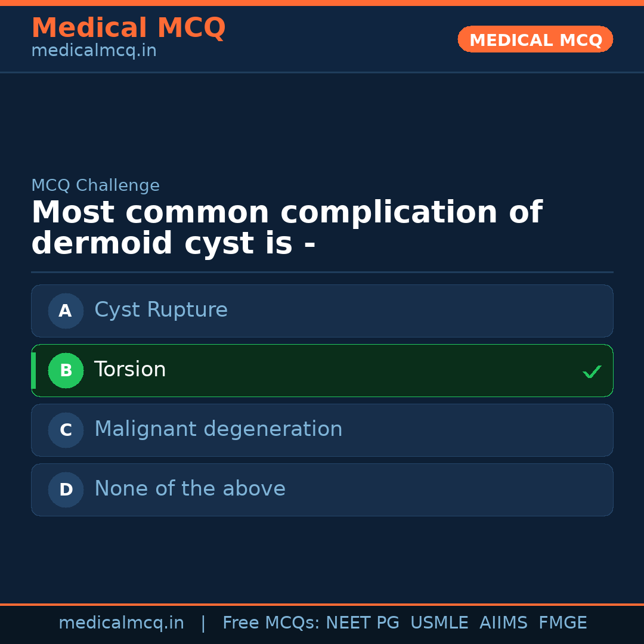
Task: Select the Malignant degeneration answer option
Action: pyautogui.click(x=322, y=430)
